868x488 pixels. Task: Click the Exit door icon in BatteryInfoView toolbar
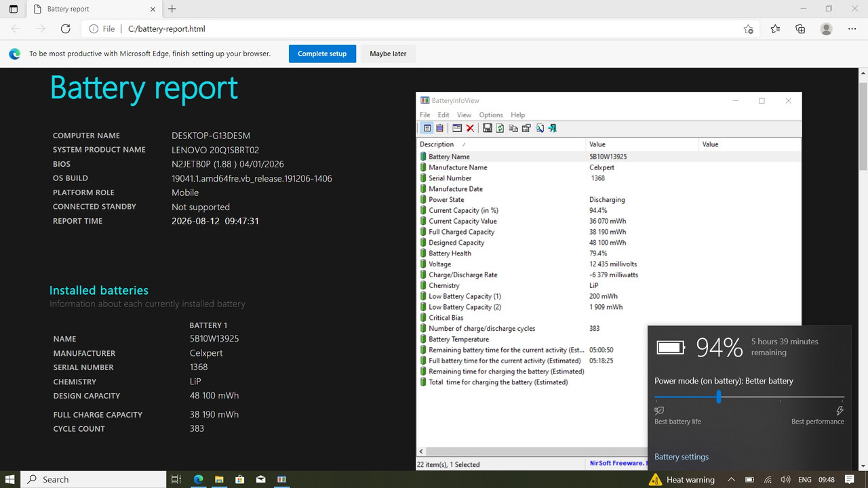tap(553, 128)
